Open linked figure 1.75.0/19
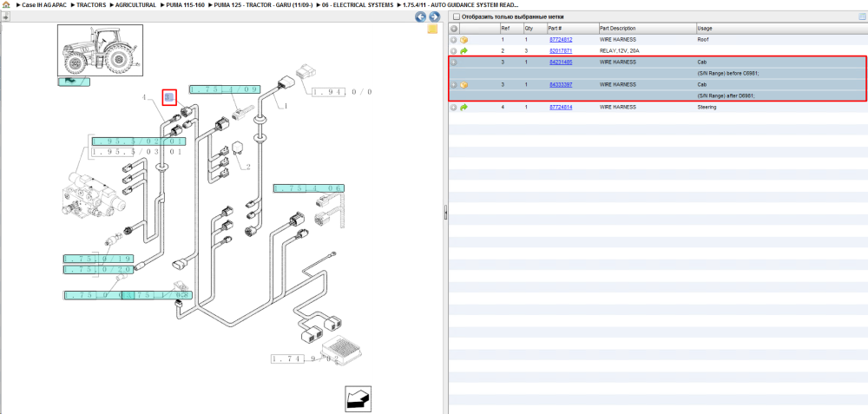The image size is (868, 414). coord(97,259)
